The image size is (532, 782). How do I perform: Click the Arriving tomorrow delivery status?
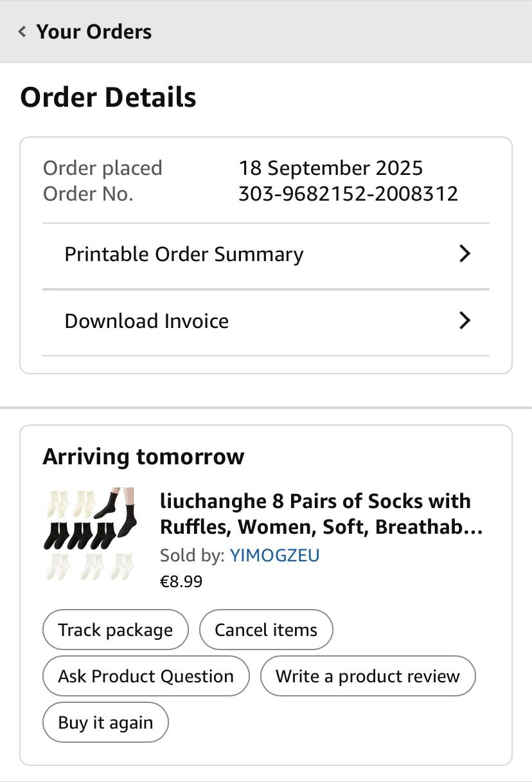coord(143,457)
